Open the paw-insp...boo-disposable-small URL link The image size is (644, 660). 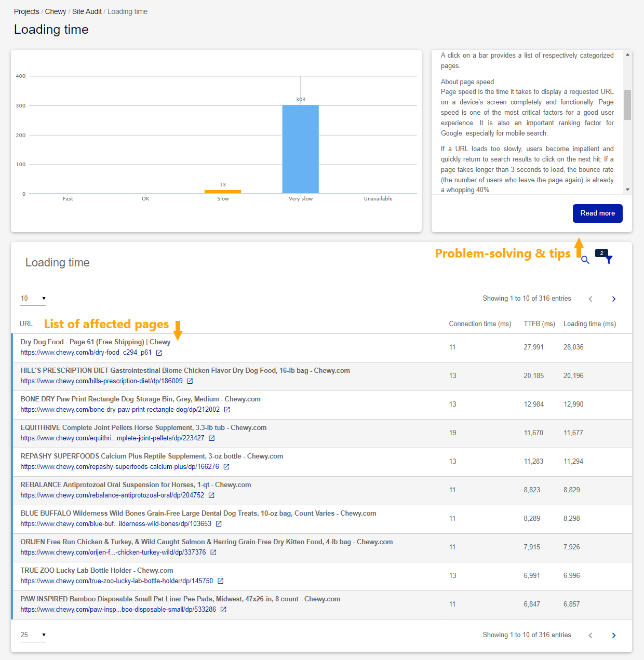pyautogui.click(x=118, y=610)
